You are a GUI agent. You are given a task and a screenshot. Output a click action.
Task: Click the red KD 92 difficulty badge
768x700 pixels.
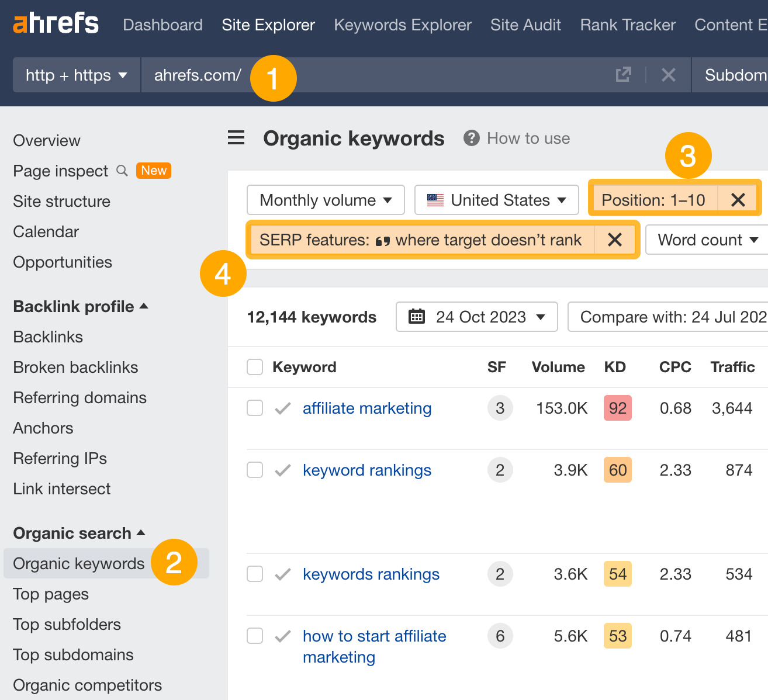point(617,408)
